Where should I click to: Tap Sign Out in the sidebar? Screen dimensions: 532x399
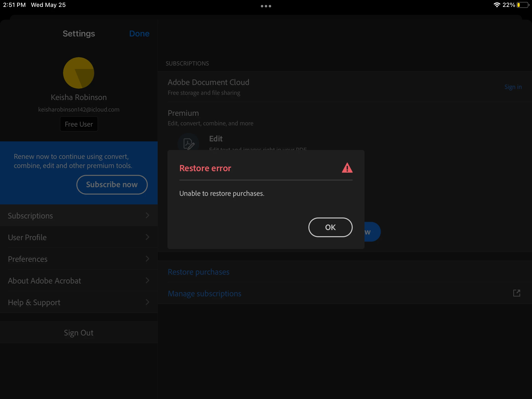tap(79, 333)
